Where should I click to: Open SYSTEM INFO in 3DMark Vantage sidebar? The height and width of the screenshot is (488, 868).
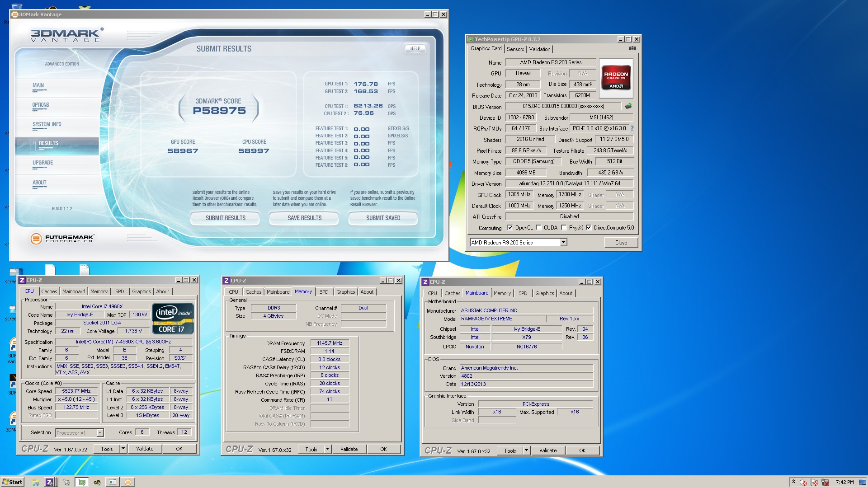47,125
